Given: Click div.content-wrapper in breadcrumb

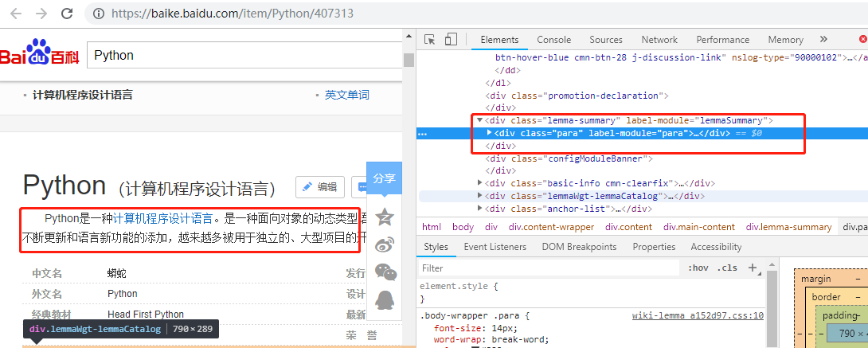Looking at the screenshot, I should (551, 227).
